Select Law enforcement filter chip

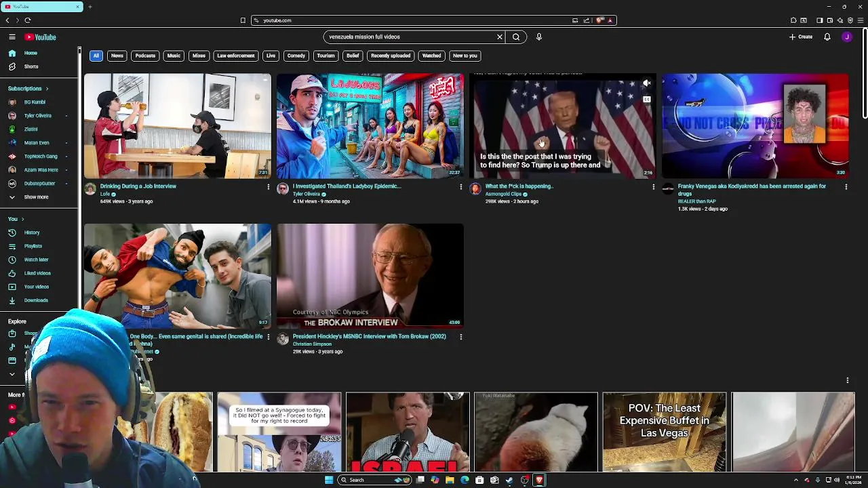coord(236,56)
